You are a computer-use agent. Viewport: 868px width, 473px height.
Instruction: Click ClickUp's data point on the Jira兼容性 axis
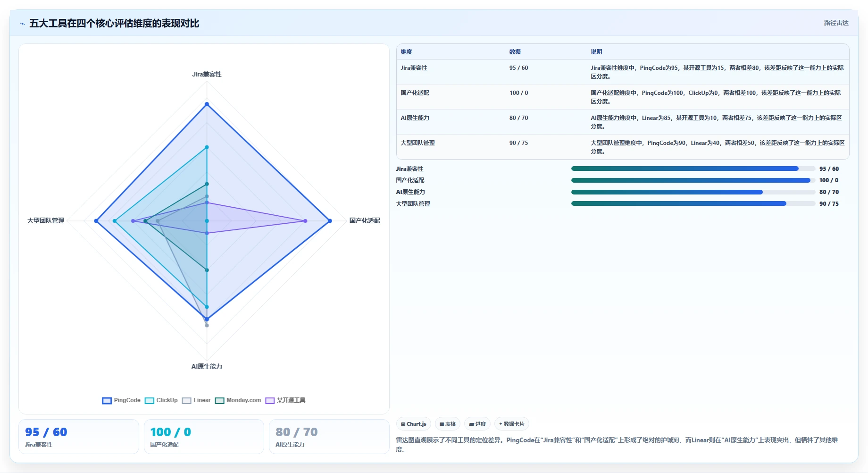coord(207,147)
